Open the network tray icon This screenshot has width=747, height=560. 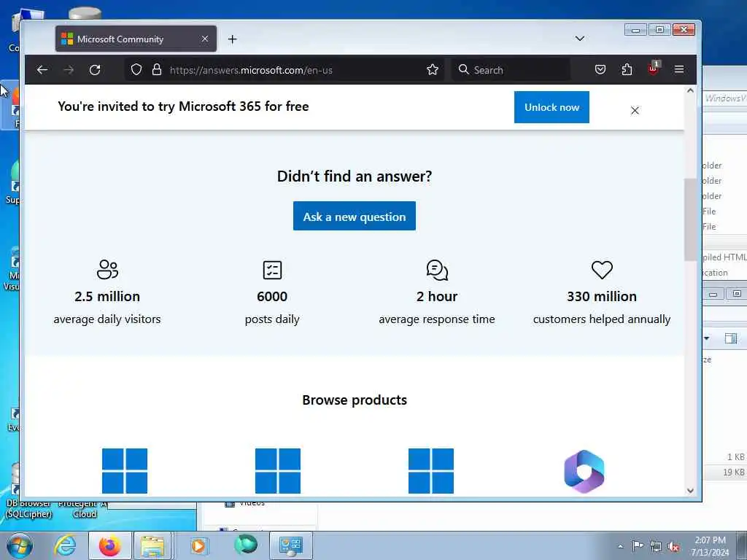point(656,547)
